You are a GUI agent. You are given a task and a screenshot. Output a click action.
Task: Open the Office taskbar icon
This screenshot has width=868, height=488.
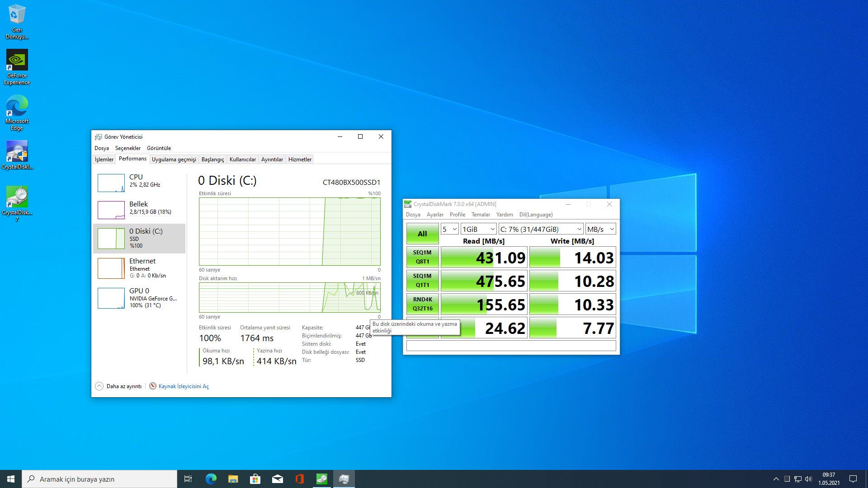click(299, 479)
